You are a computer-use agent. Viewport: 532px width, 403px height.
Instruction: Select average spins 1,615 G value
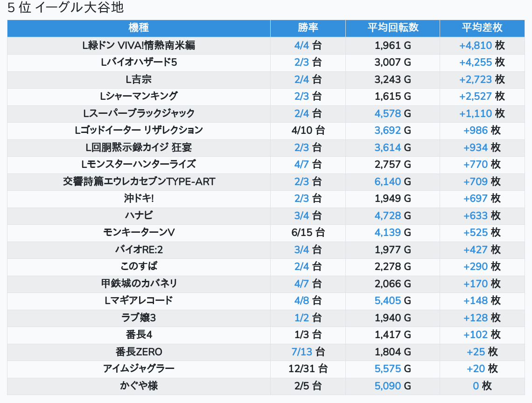[392, 97]
